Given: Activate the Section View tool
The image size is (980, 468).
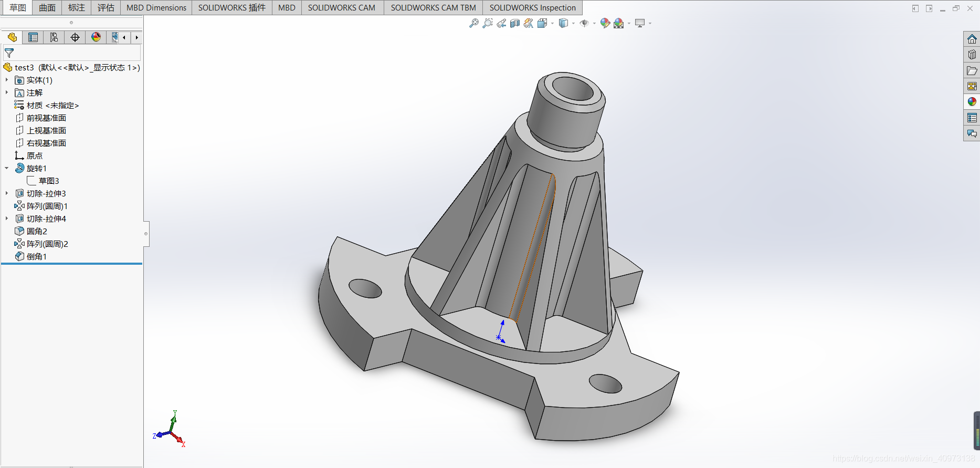Looking at the screenshot, I should click(x=515, y=23).
